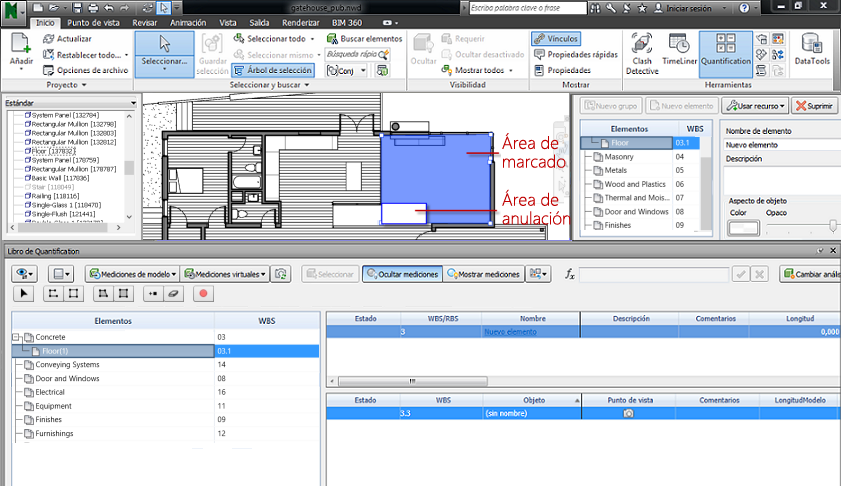Image resolution: width=841 pixels, height=486 pixels.
Task: Click the Open folder icon in title bar
Action: coord(54,8)
